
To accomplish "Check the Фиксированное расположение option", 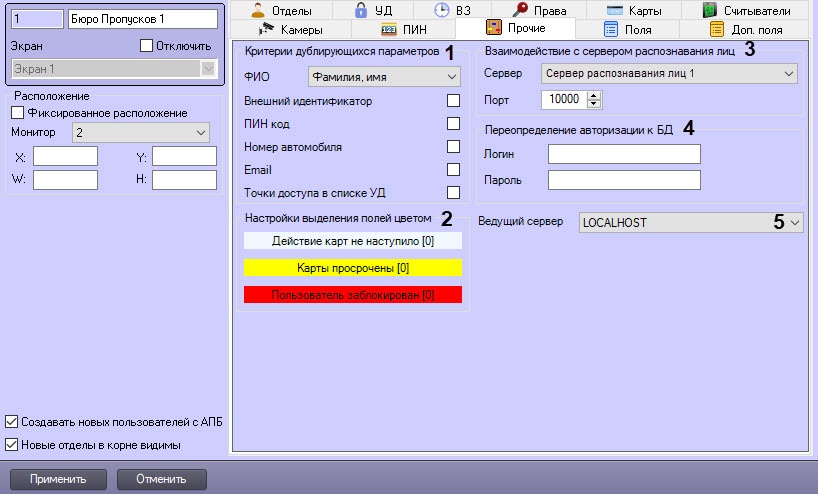I will [16, 113].
